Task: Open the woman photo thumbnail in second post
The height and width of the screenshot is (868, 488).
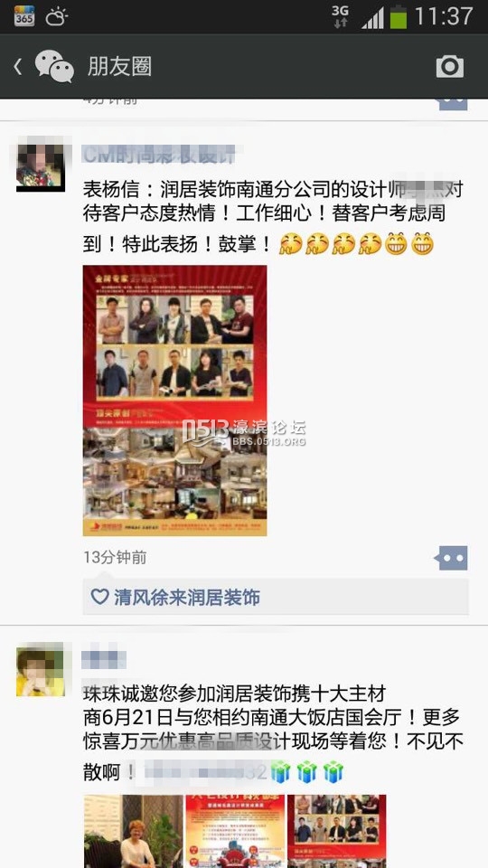Action: tap(133, 832)
